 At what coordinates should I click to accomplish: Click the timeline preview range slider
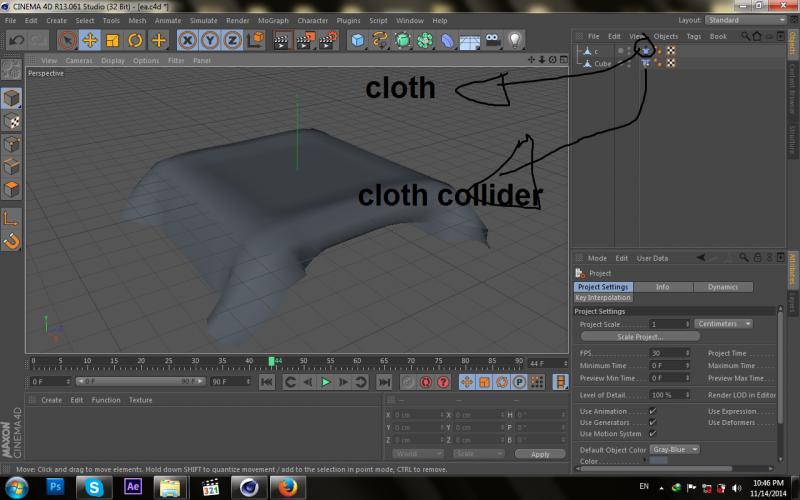pyautogui.click(x=141, y=381)
